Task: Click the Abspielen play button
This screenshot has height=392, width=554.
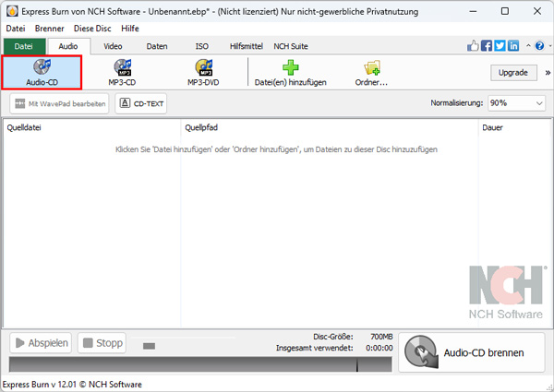Action: pyautogui.click(x=41, y=342)
